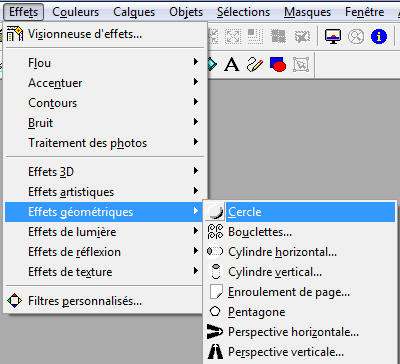The image size is (400, 364).
Task: Expand Traitement des photos submenu
Action: [x=105, y=143]
